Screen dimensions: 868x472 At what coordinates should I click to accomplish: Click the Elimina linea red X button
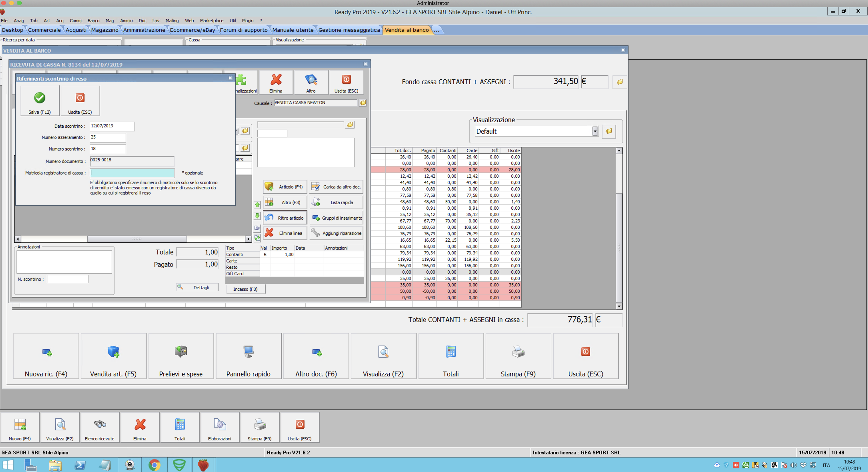coord(285,233)
